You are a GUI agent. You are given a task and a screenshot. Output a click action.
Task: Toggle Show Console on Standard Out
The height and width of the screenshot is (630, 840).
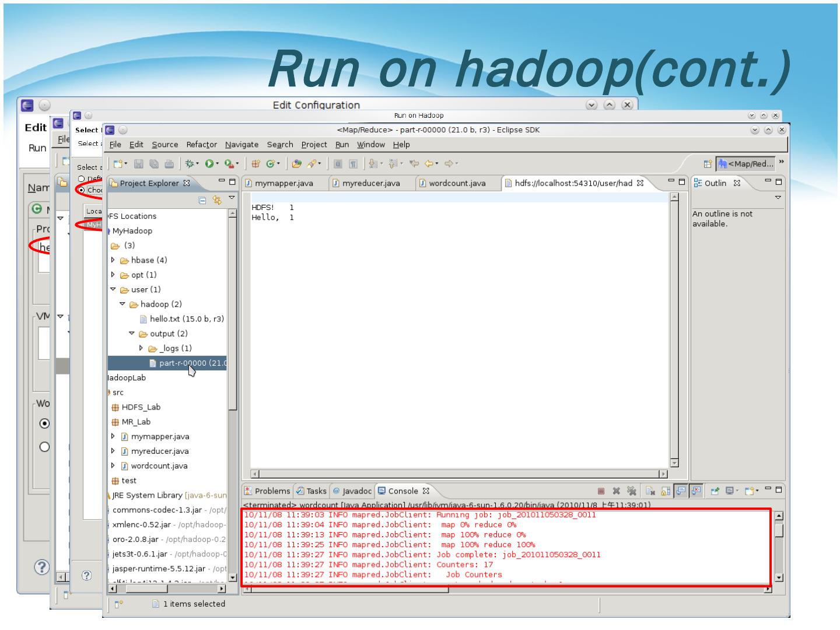point(681,491)
